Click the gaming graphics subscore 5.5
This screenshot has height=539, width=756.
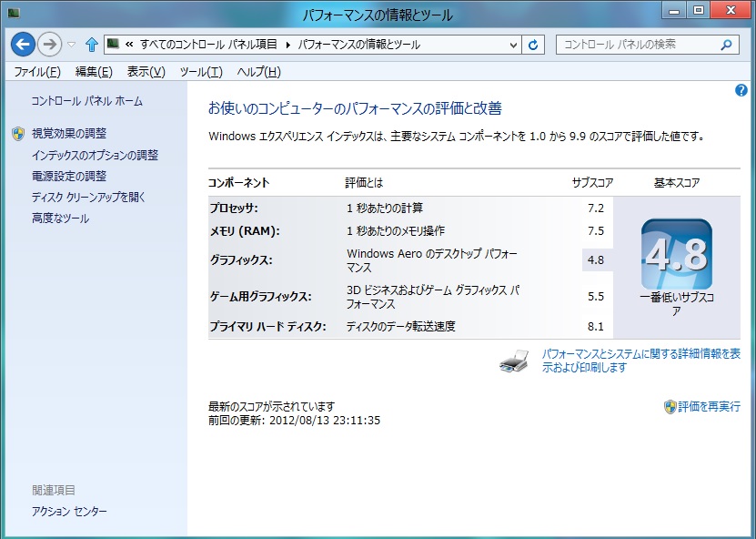(596, 296)
